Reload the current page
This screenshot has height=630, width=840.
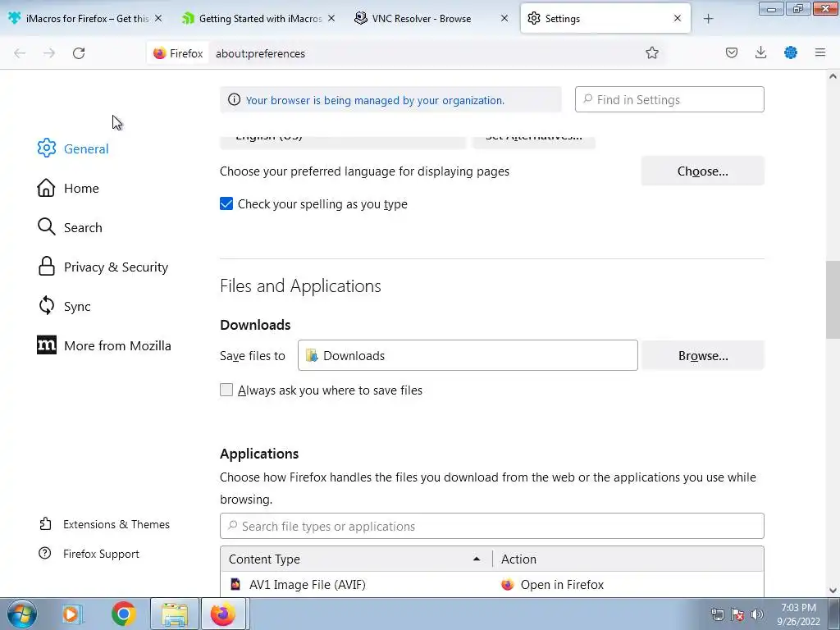click(x=79, y=53)
